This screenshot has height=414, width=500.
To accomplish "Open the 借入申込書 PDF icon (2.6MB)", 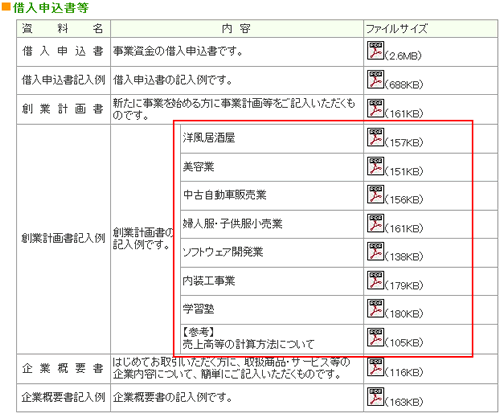I will 375,50.
